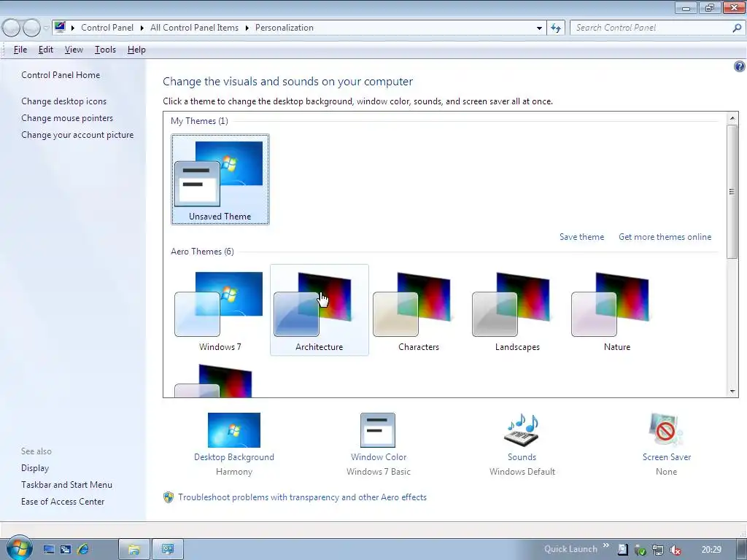Click the Save theme link
The width and height of the screenshot is (747, 560).
[x=581, y=237]
